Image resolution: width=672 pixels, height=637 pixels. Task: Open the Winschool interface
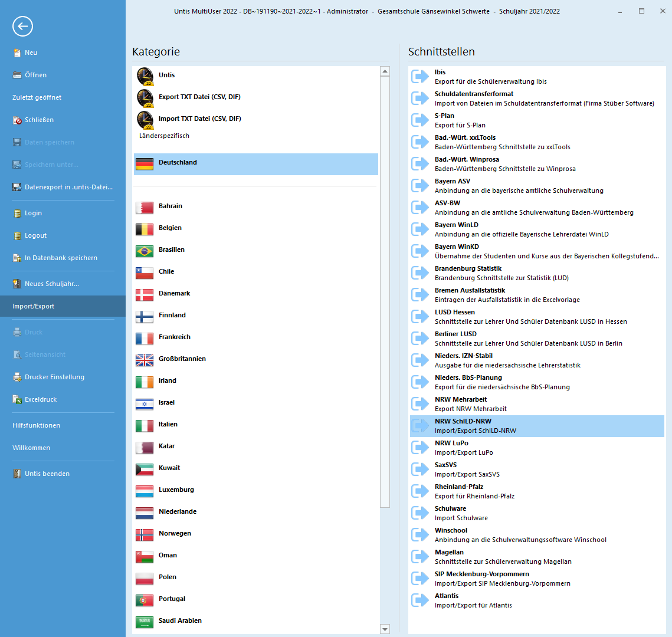537,536
